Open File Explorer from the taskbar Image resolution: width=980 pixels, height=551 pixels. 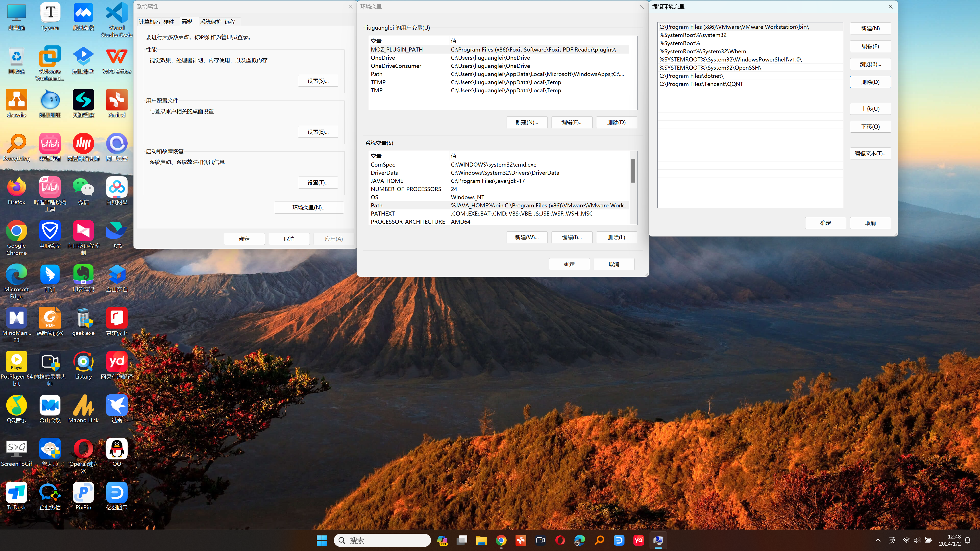[x=481, y=540]
